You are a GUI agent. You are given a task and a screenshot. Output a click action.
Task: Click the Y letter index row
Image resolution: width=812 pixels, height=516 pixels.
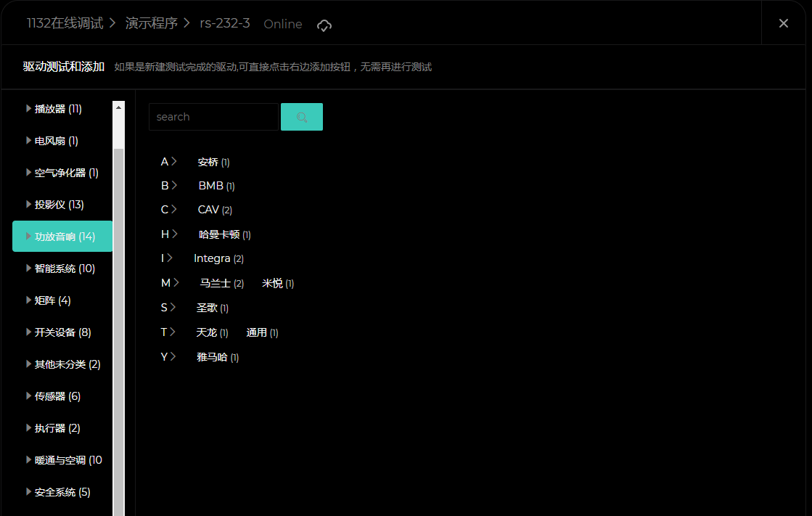pos(168,357)
